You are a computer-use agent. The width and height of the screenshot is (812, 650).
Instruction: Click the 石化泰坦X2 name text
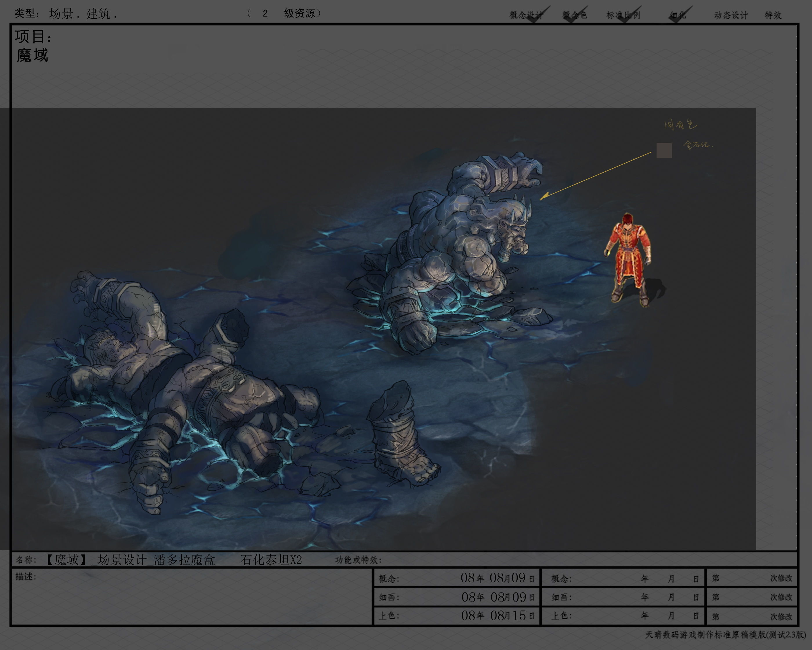(271, 559)
